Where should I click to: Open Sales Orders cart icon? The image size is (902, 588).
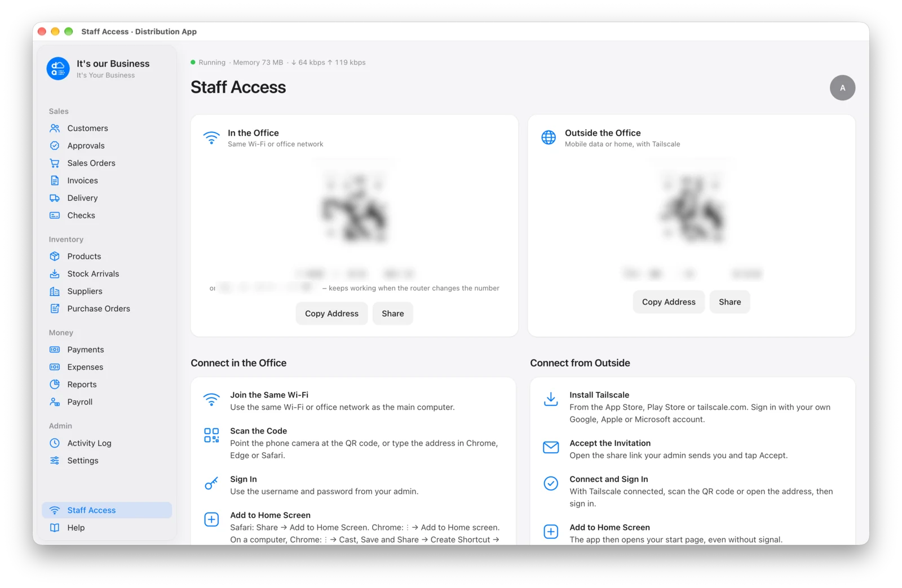(55, 163)
